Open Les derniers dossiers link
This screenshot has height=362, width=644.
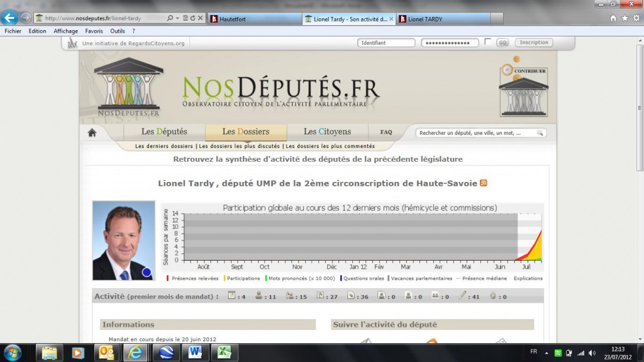coord(164,146)
